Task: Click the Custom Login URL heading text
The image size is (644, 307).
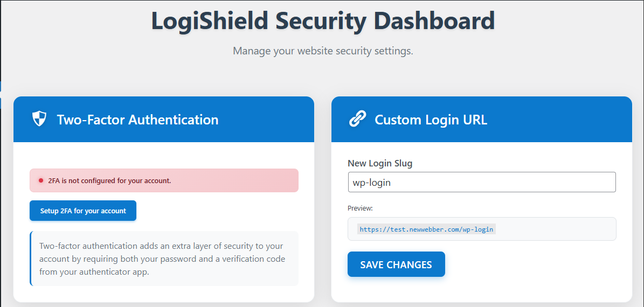Action: click(x=431, y=120)
